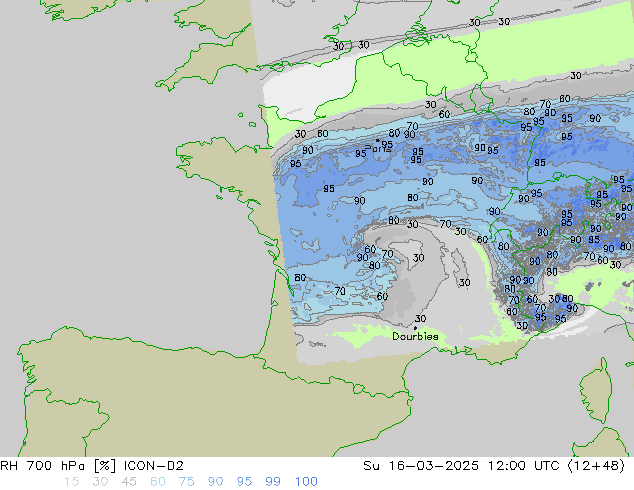Click the legend value 95
The width and height of the screenshot is (634, 490).
244,482
